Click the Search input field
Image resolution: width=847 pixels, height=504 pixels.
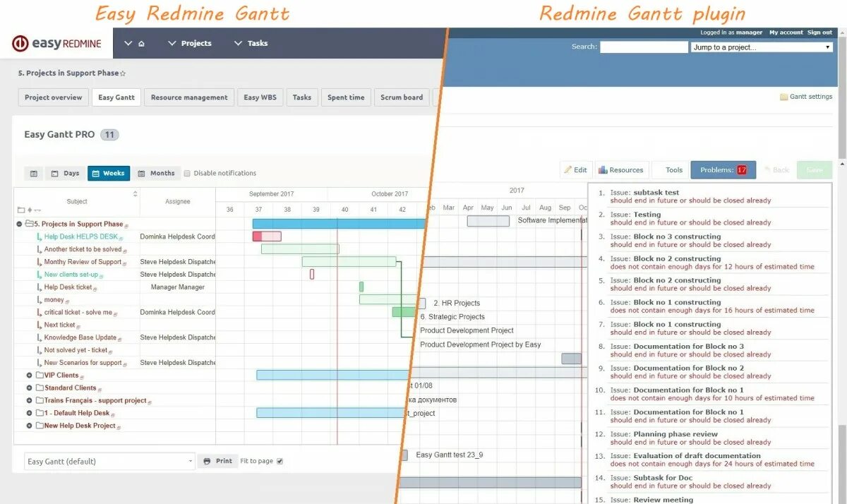click(644, 47)
